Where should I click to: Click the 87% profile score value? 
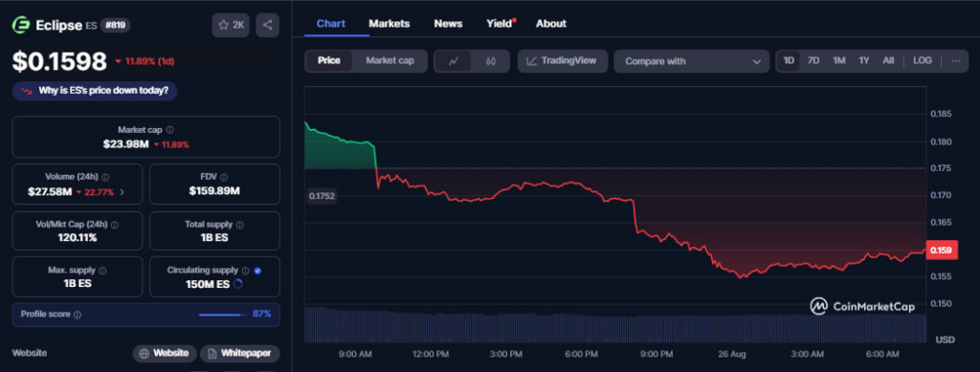tap(262, 314)
